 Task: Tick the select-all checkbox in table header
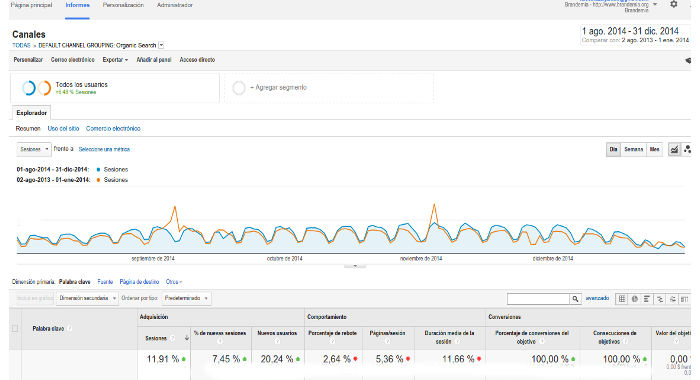pos(15,329)
